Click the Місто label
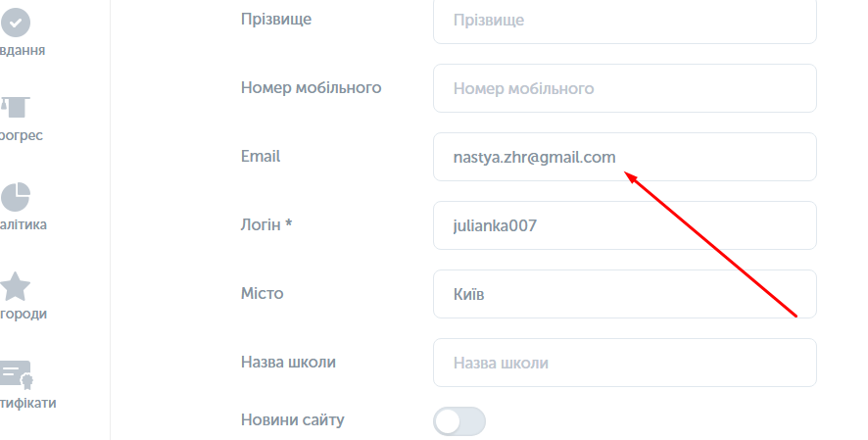868x440 pixels. [x=262, y=293]
